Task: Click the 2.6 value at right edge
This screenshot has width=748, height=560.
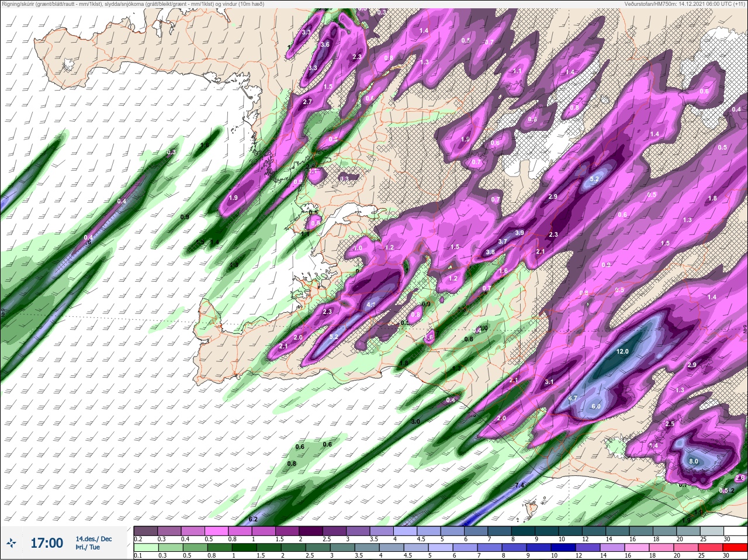Action: click(x=740, y=478)
